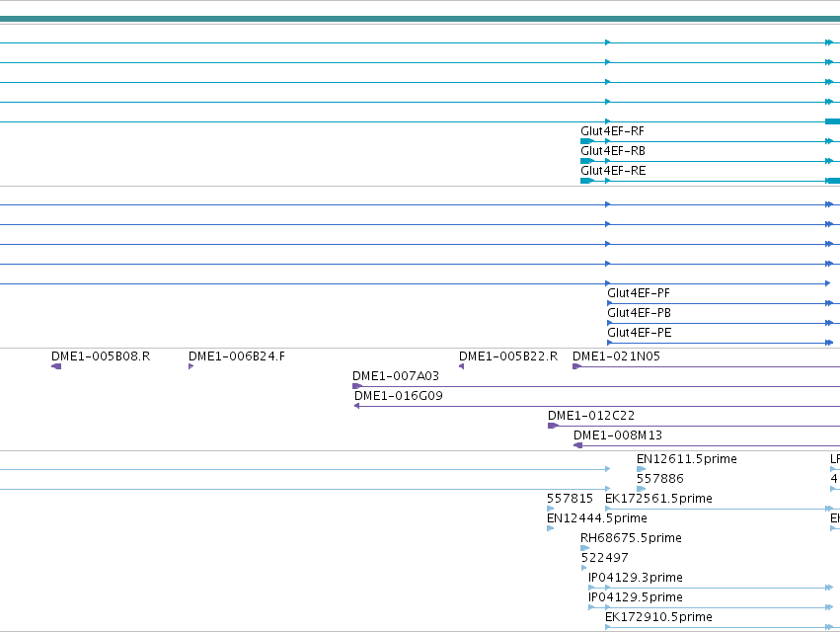Image resolution: width=840 pixels, height=632 pixels.
Task: Select the EN12444.5prime EST label
Action: click(x=597, y=518)
